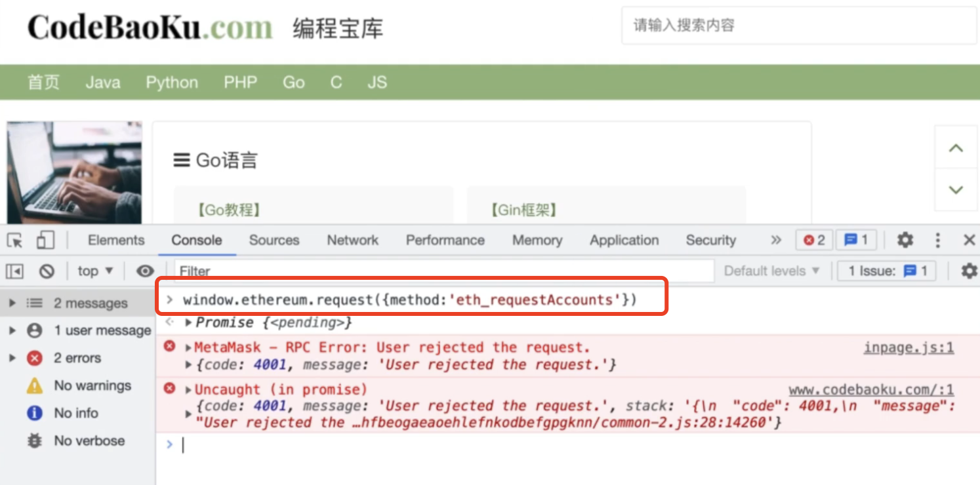The image size is (980, 485).
Task: Open the DevTools three-dot customize menu
Action: 937,241
